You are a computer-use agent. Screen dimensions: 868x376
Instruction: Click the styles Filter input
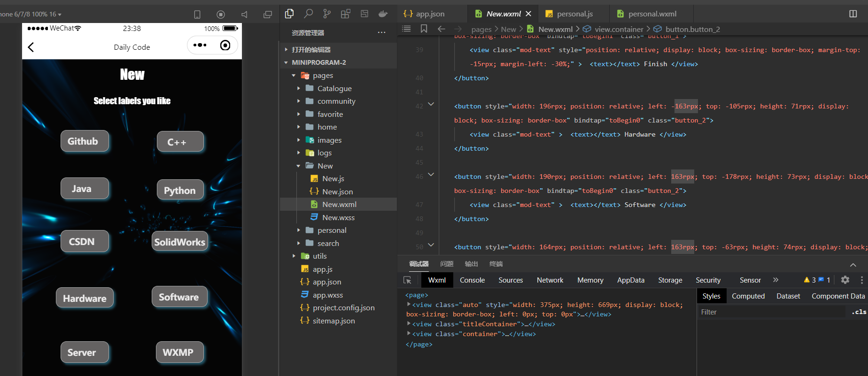click(x=773, y=312)
